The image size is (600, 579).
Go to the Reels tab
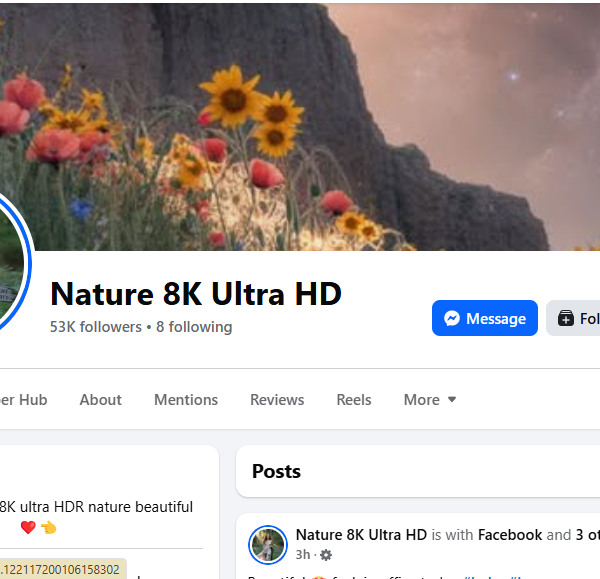tap(354, 400)
